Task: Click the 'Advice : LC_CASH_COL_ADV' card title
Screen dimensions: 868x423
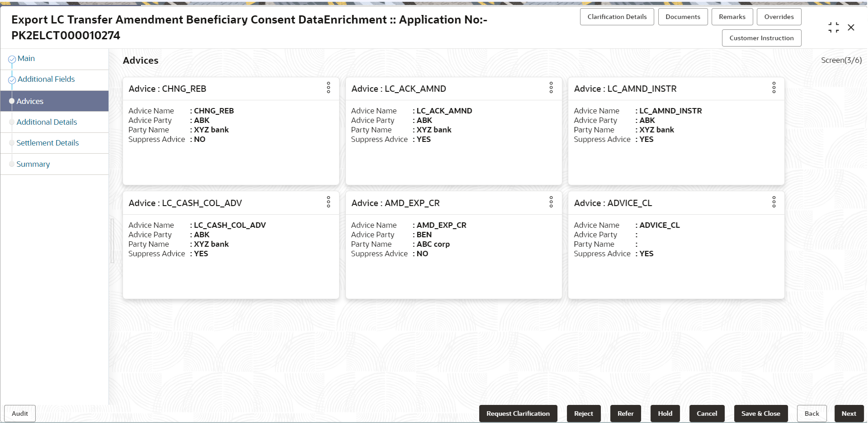Action: click(x=185, y=203)
